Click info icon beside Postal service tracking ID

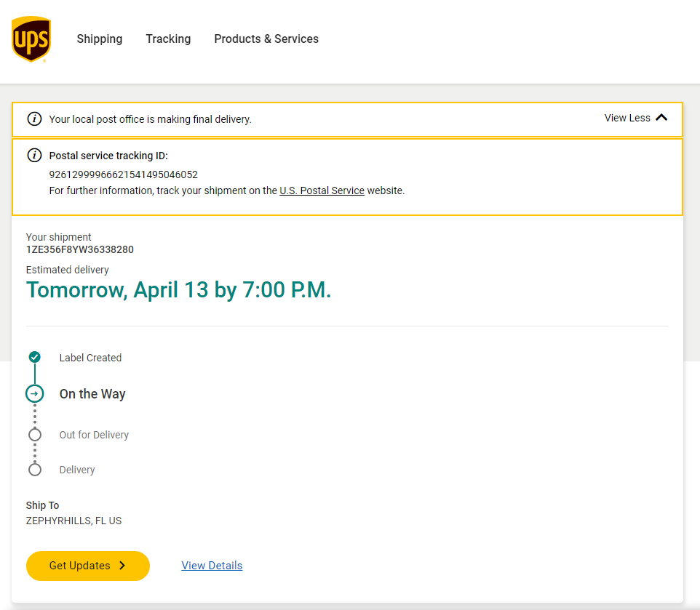point(34,156)
